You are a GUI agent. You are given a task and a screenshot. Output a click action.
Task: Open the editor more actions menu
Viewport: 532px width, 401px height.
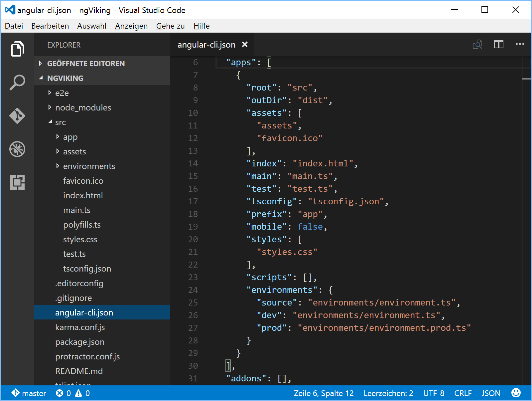(520, 44)
